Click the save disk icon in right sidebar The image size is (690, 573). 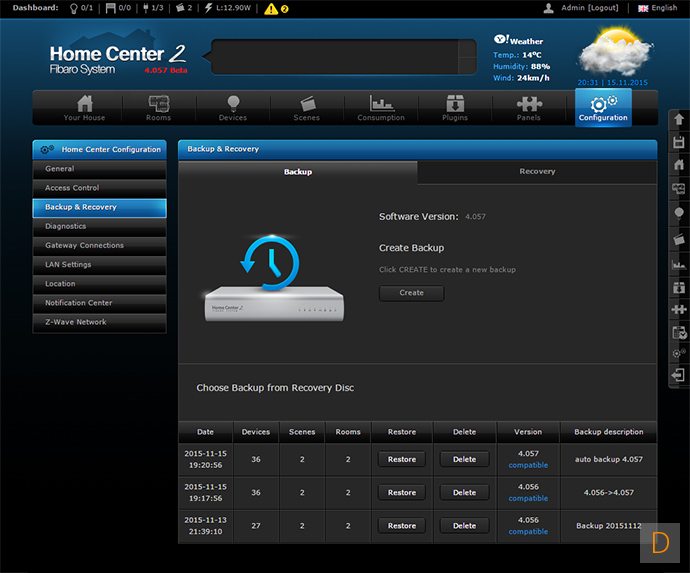click(x=679, y=143)
